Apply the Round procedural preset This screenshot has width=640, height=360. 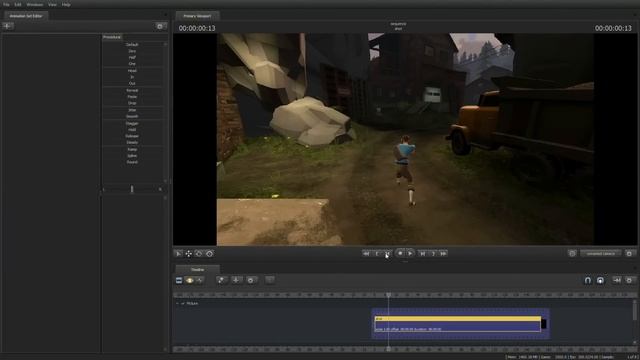tap(132, 162)
